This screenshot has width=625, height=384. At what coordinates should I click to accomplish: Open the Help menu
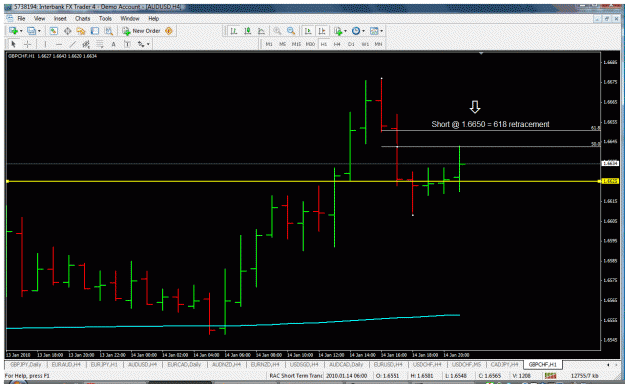153,18
